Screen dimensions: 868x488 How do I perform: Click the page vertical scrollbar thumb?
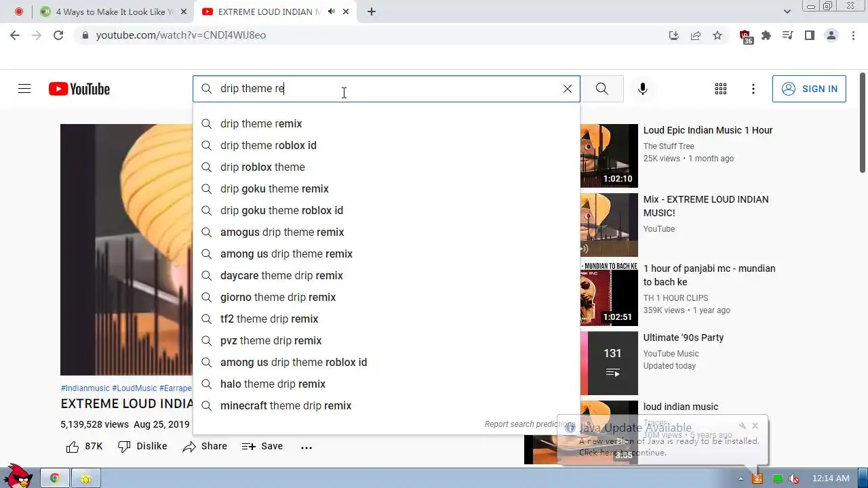[863, 122]
